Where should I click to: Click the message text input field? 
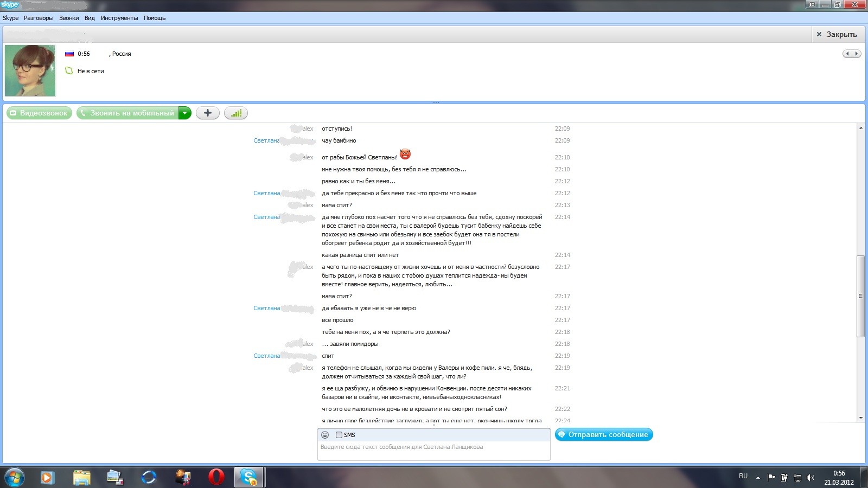click(x=433, y=451)
